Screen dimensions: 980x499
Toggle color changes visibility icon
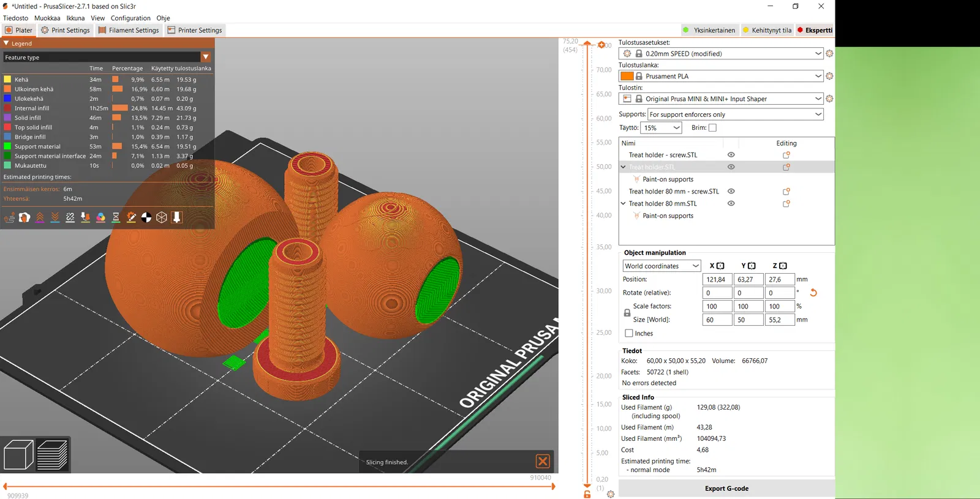pos(100,217)
